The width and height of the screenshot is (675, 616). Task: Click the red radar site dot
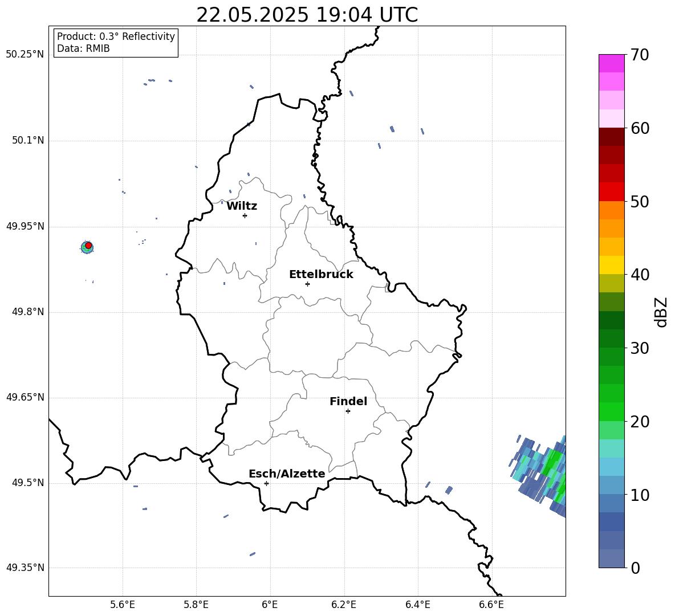point(88,246)
